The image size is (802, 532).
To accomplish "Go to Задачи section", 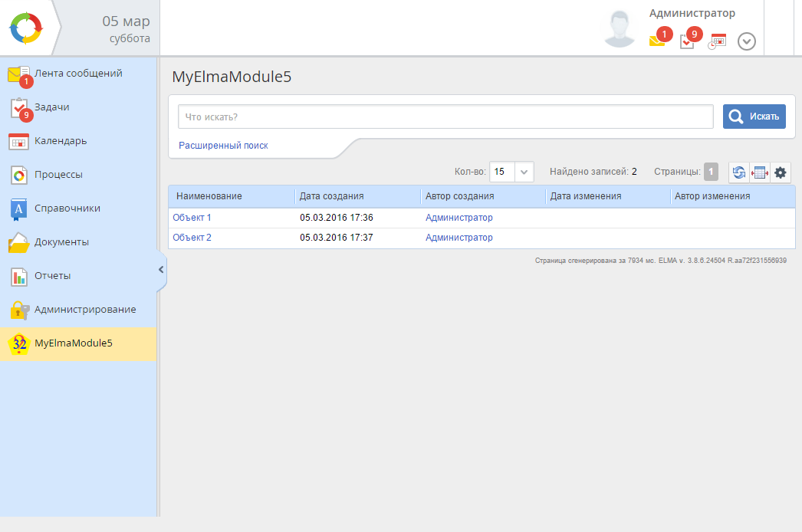I will 51,107.
